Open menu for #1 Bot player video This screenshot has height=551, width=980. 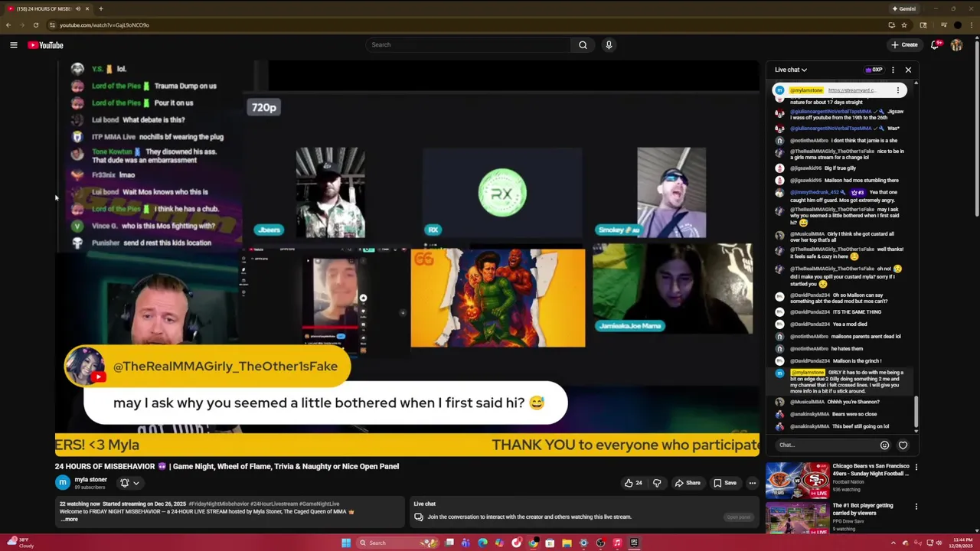coord(916,507)
